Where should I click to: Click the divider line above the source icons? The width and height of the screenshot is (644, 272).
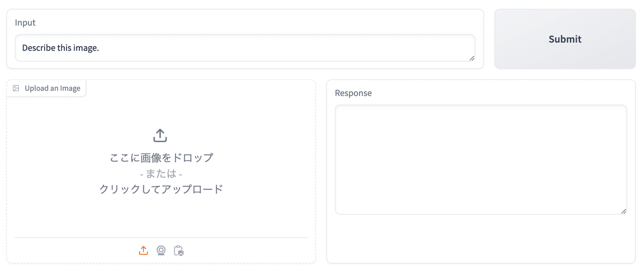click(161, 237)
